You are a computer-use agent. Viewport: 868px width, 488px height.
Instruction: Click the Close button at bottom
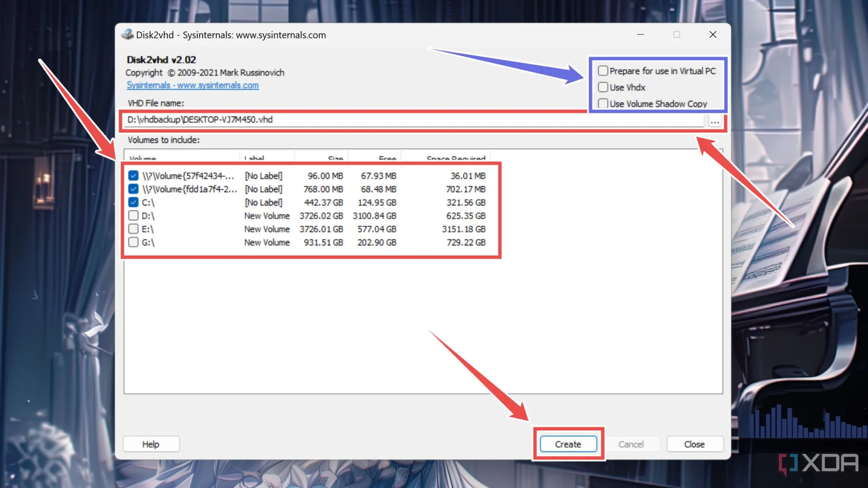coord(694,444)
